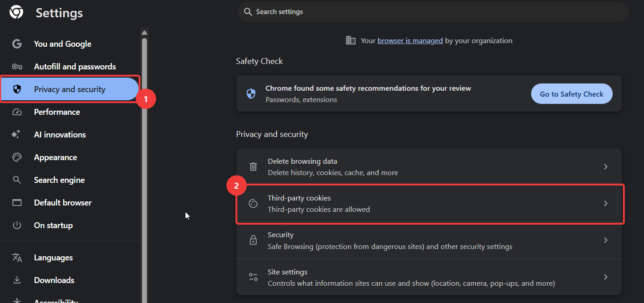The height and width of the screenshot is (303, 644).
Task: Click the sliders icon for Site settings
Action: pos(254,277)
